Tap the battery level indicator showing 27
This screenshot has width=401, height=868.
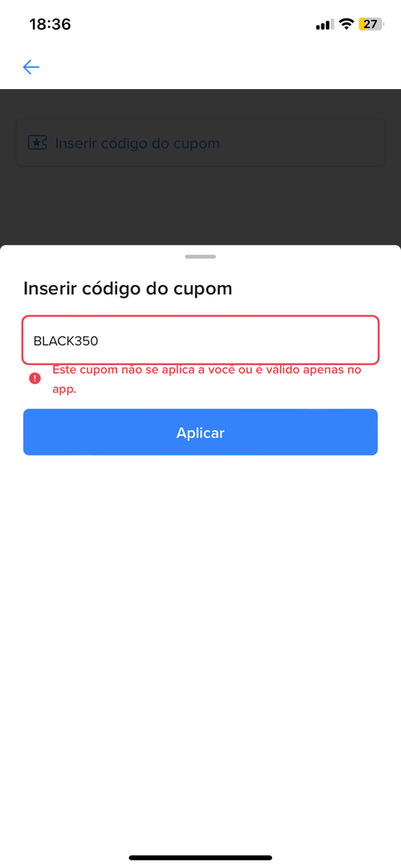(x=371, y=24)
